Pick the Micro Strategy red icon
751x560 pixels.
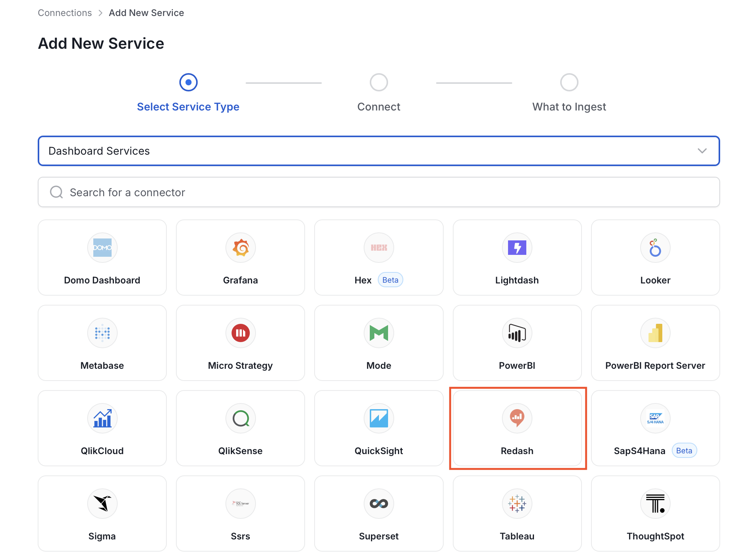coord(241,333)
